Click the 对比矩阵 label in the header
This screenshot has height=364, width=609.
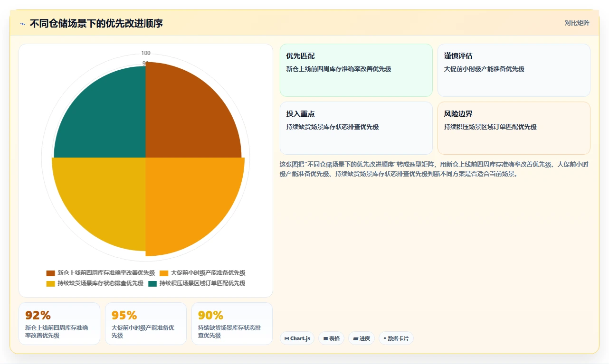tap(577, 23)
